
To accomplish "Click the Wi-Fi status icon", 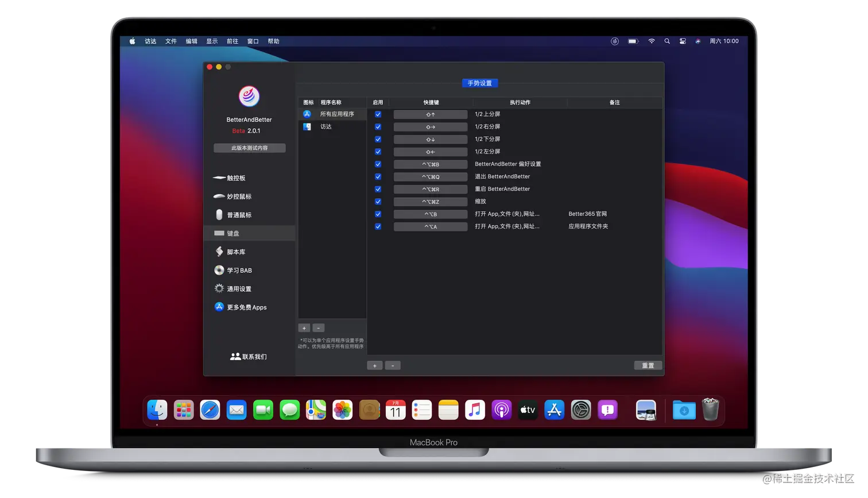I will coord(652,41).
